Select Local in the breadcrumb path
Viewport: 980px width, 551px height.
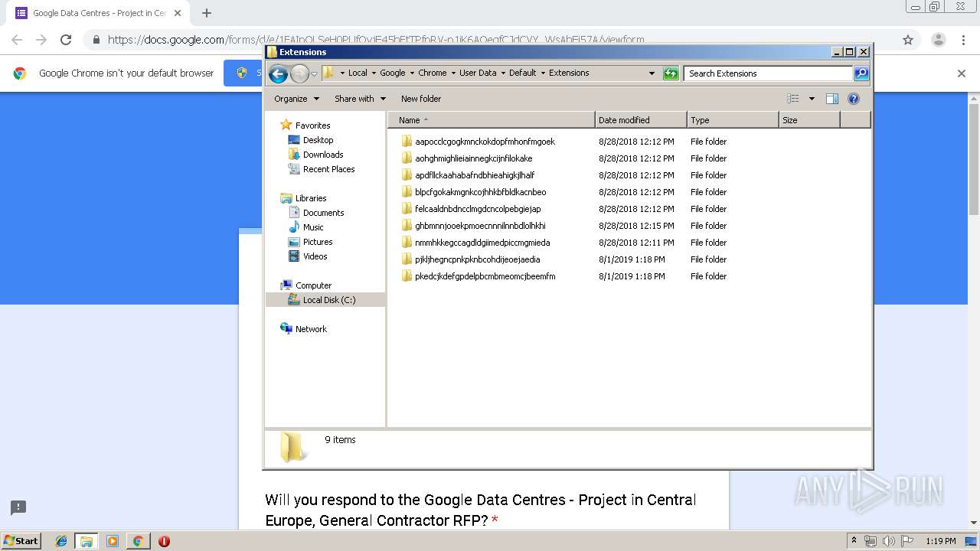(358, 73)
